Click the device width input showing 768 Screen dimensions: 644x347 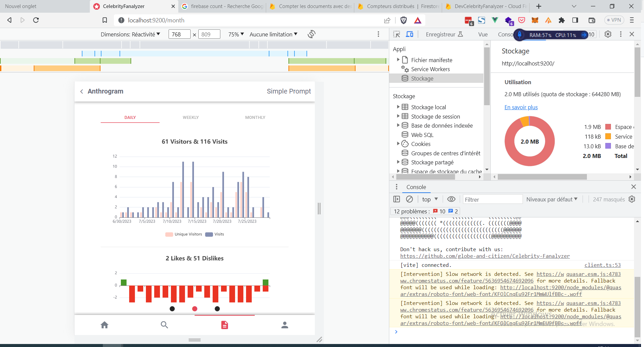(x=179, y=34)
